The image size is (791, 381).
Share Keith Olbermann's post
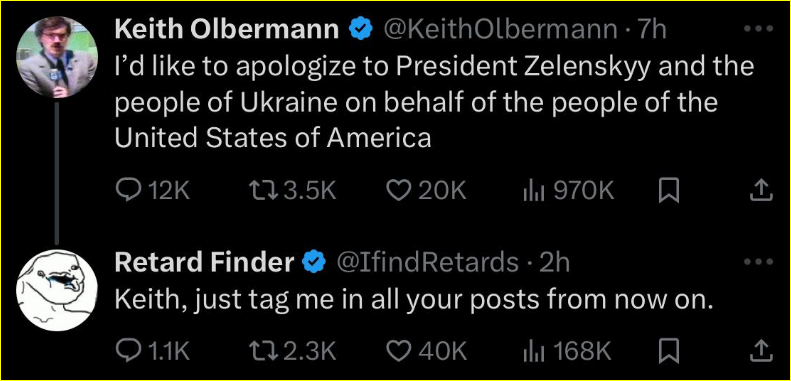(x=762, y=192)
